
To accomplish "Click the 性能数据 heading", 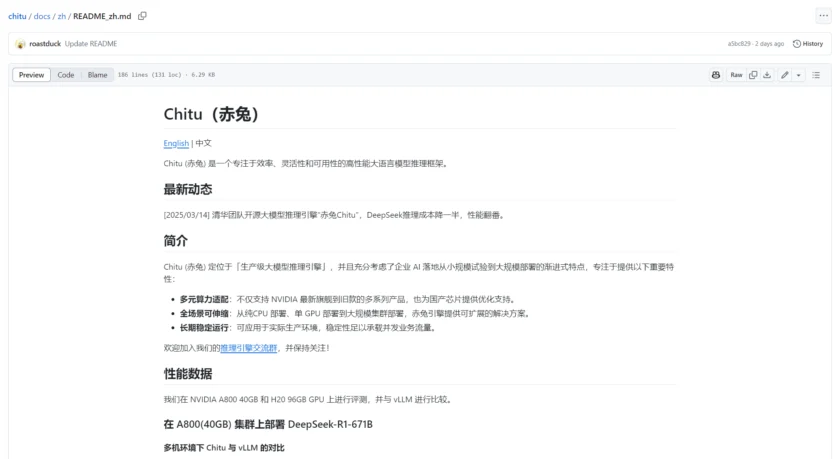I will click(x=188, y=374).
